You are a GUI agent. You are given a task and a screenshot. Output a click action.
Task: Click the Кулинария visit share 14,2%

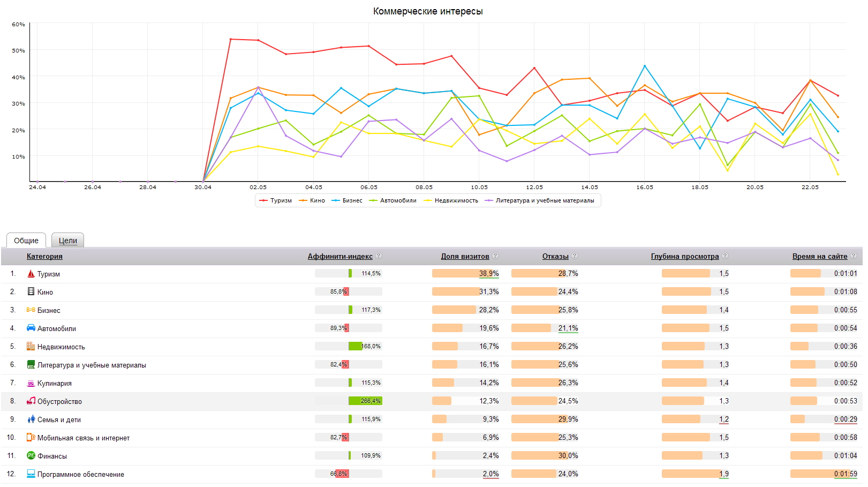pos(489,383)
